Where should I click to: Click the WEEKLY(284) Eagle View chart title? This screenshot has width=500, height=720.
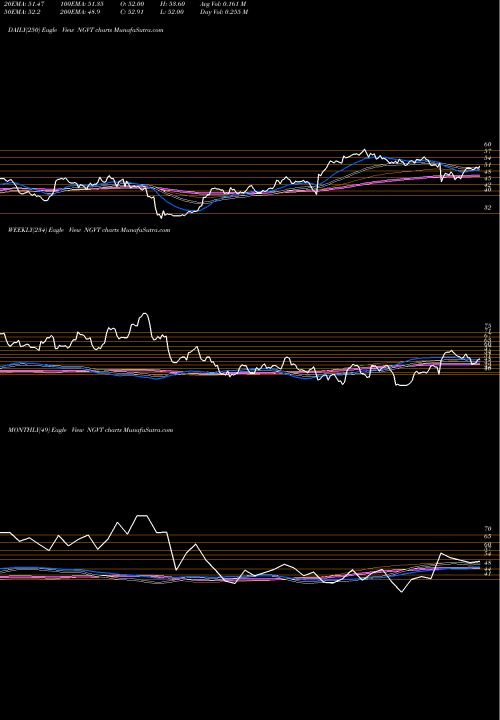89,230
